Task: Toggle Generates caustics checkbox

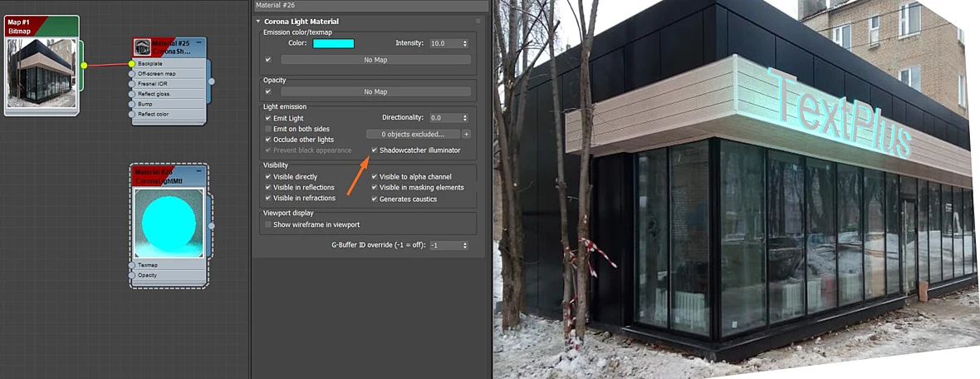Action: click(375, 199)
